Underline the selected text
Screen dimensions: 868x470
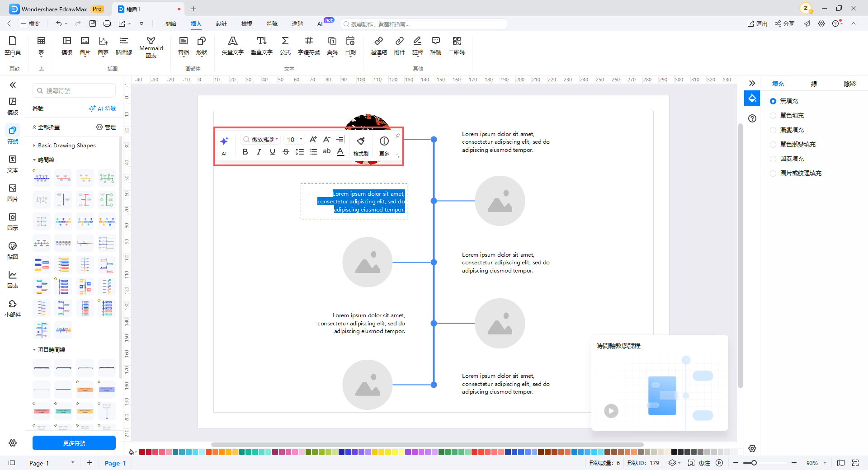point(273,152)
